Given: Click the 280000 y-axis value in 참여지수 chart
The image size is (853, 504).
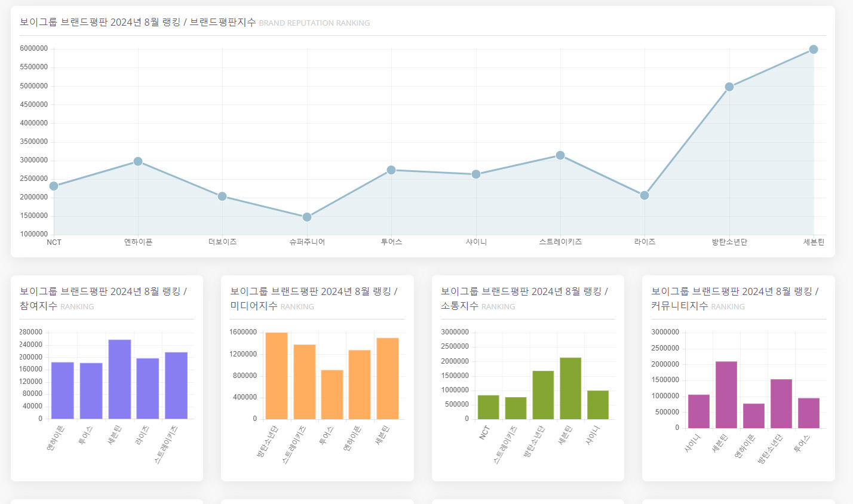Looking at the screenshot, I should (x=31, y=332).
